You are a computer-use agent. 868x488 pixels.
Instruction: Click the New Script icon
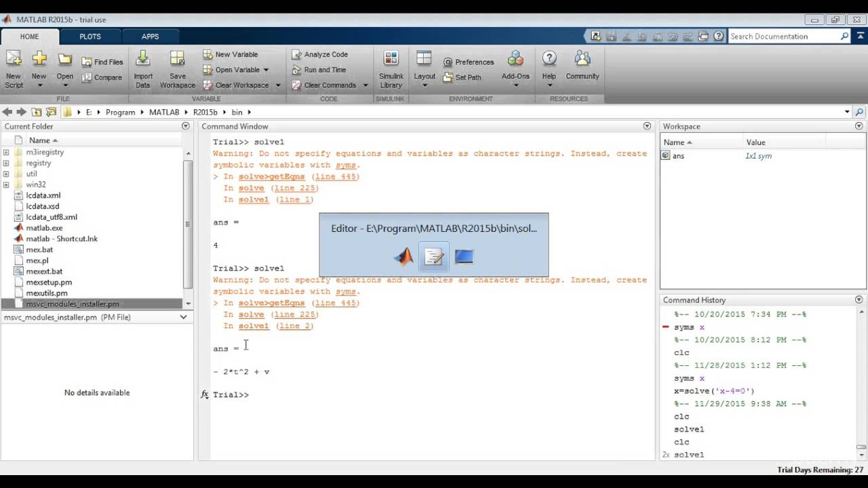[14, 60]
